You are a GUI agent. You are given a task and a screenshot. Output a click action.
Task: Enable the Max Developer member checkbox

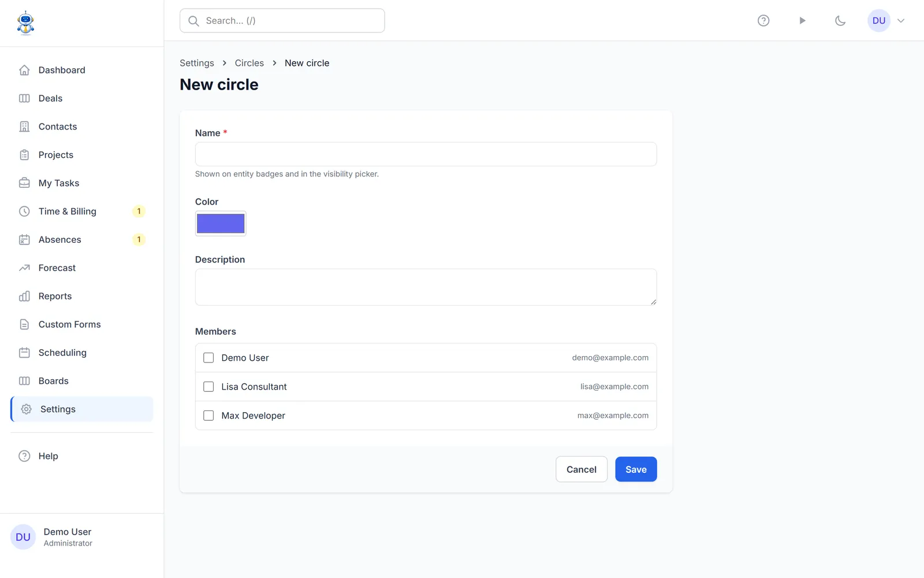click(208, 416)
